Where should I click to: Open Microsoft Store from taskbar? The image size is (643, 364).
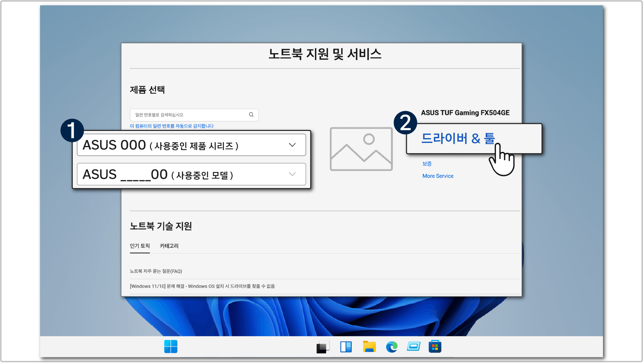point(435,347)
